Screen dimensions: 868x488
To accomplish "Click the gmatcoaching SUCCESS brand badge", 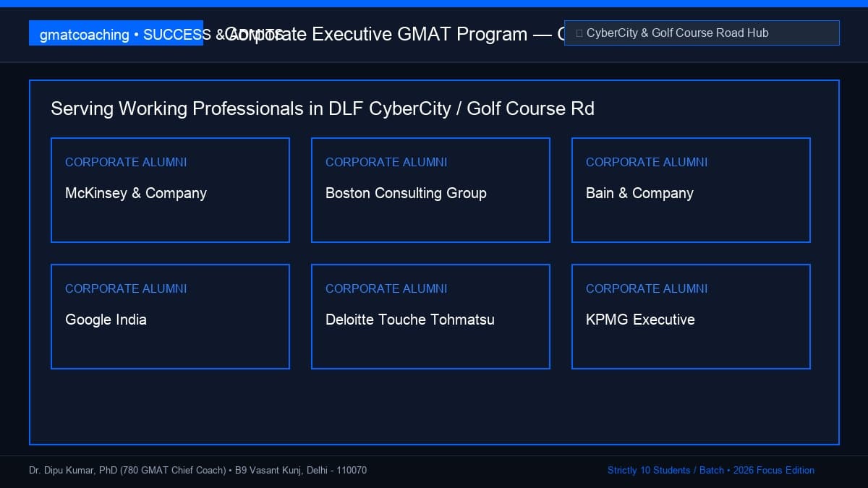I will coord(116,33).
